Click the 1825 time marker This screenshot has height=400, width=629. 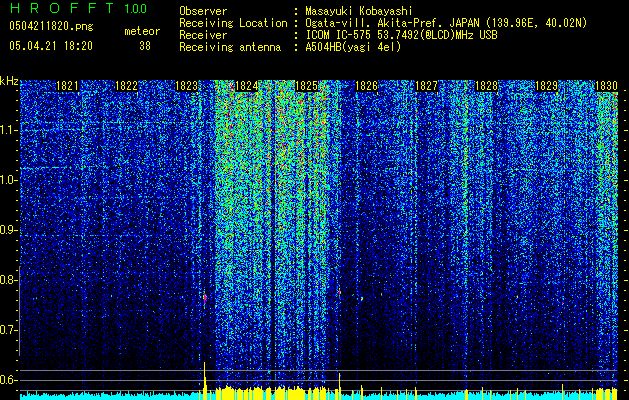tap(306, 86)
